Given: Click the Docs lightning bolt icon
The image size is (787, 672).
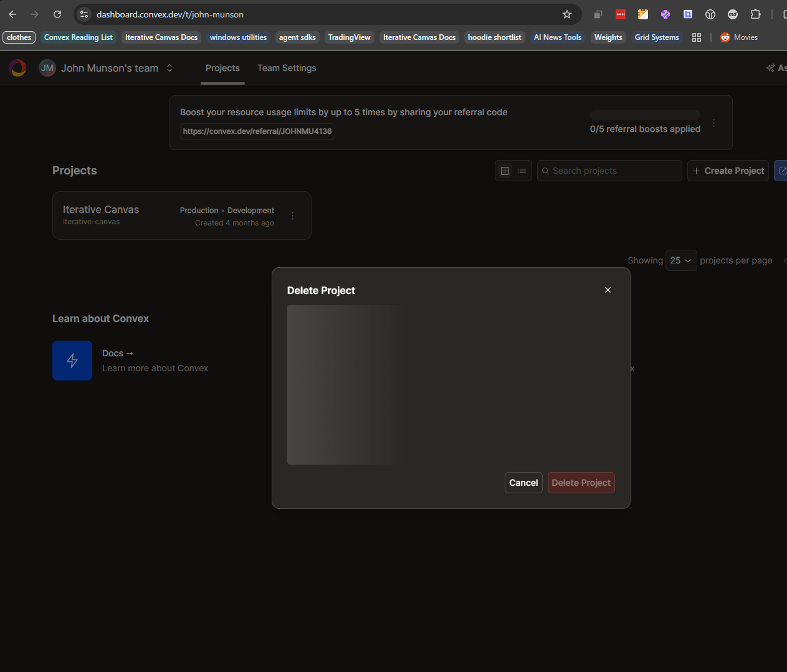Looking at the screenshot, I should pyautogui.click(x=72, y=361).
